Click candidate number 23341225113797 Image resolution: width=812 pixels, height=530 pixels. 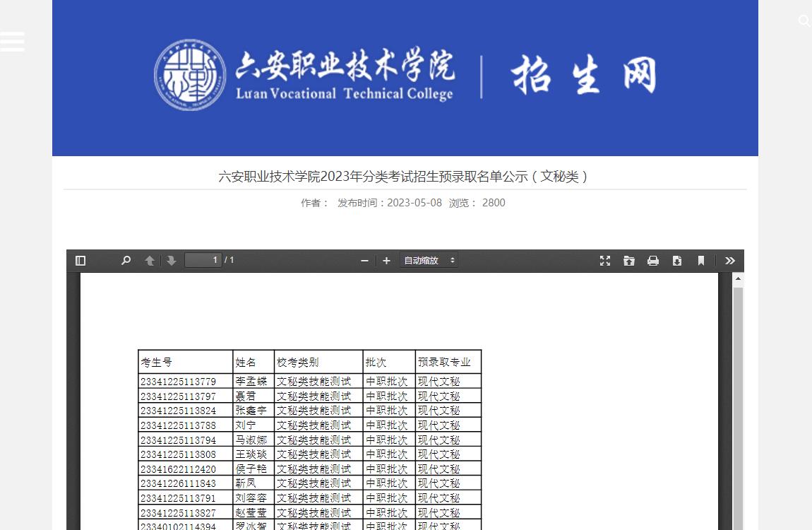point(178,396)
